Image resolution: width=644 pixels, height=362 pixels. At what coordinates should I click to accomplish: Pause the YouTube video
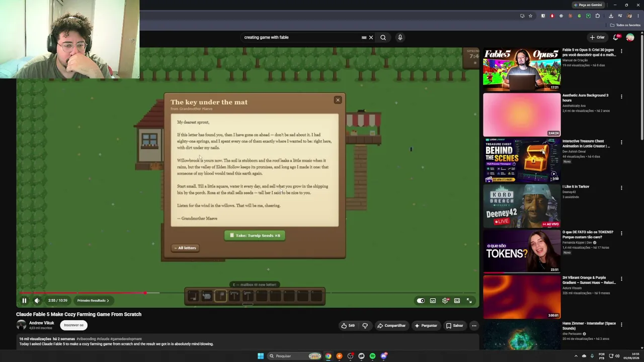point(24,301)
